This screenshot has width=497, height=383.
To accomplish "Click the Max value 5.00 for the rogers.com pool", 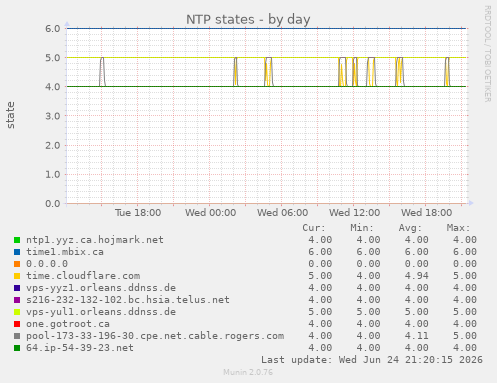I will click(x=465, y=336).
